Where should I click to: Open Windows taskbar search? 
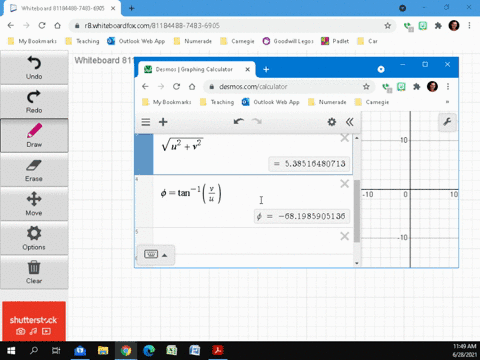point(34,351)
